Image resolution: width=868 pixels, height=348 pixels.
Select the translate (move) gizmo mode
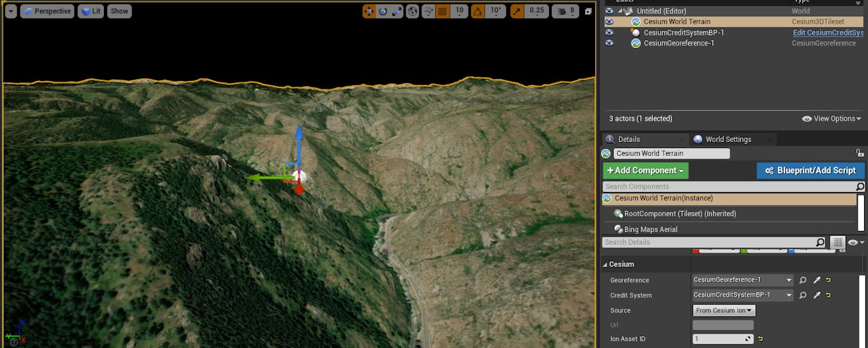click(x=369, y=11)
